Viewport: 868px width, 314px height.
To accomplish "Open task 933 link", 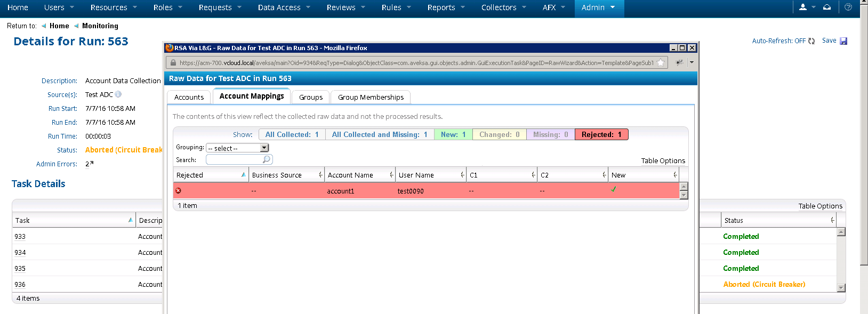I will click(x=20, y=236).
